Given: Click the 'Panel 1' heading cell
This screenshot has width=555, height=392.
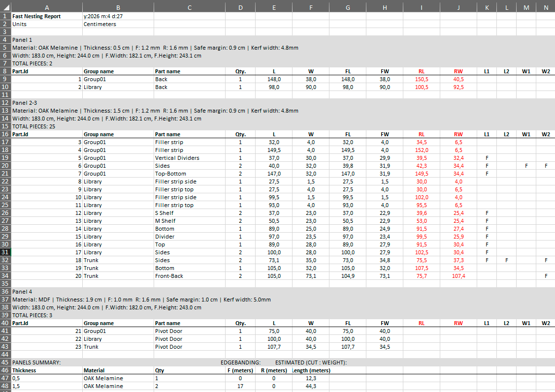Looking at the screenshot, I should click(x=22, y=40).
